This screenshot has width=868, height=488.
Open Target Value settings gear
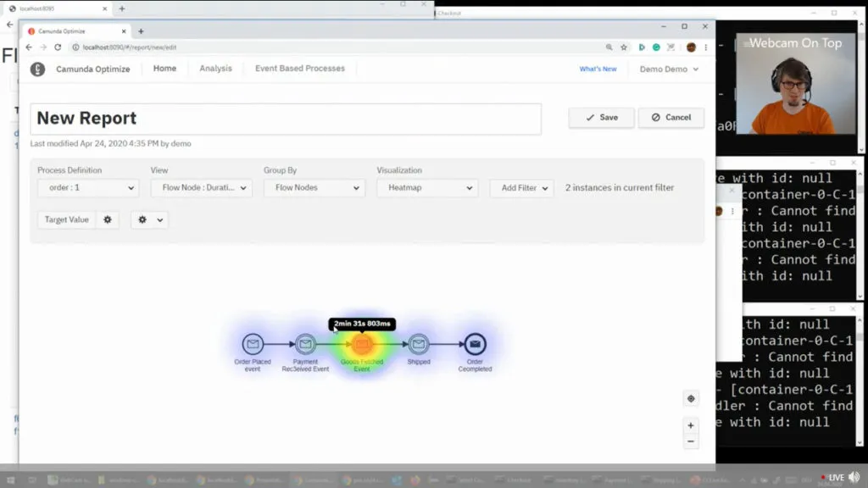108,219
